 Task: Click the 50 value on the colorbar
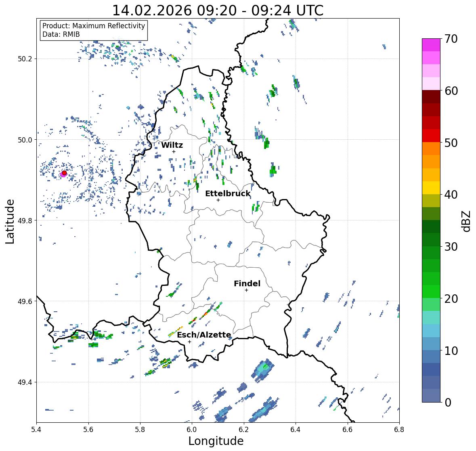[451, 143]
